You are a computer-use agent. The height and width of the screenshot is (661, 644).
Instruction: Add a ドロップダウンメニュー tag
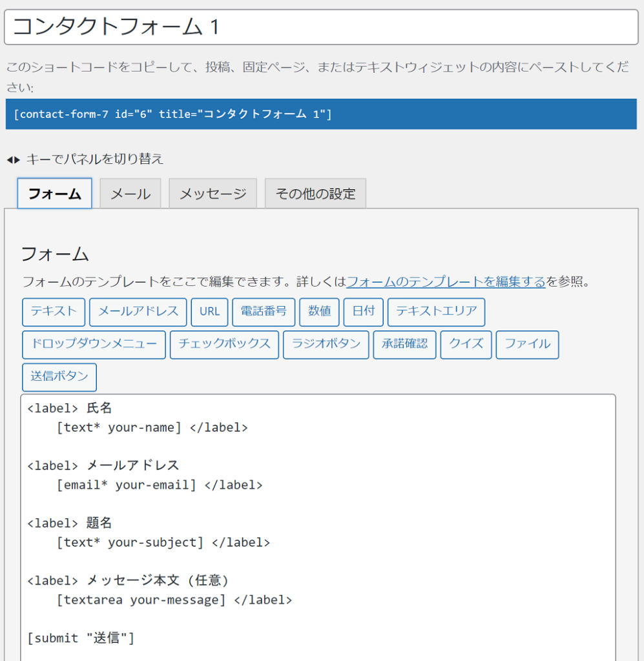[94, 344]
